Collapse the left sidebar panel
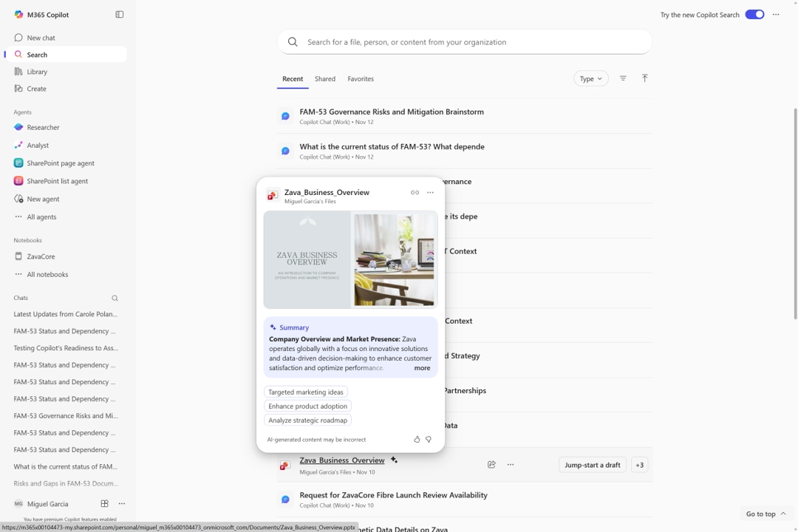This screenshot has height=532, width=798. [119, 14]
